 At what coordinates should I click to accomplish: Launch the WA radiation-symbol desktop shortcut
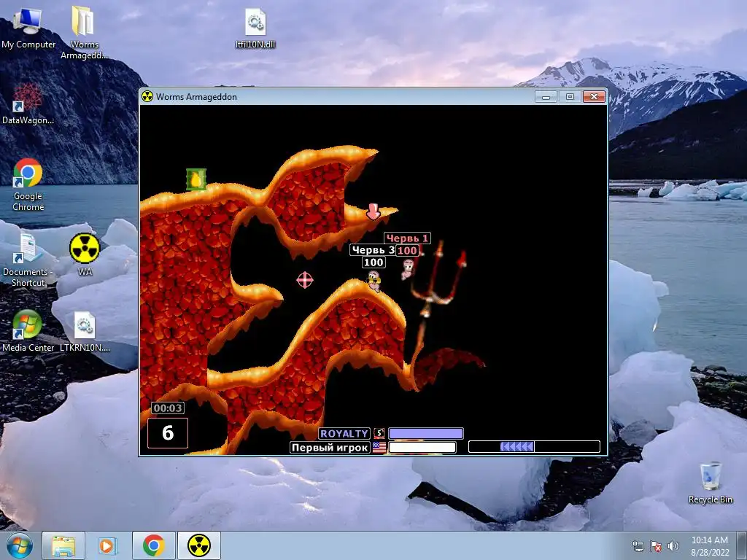85,254
